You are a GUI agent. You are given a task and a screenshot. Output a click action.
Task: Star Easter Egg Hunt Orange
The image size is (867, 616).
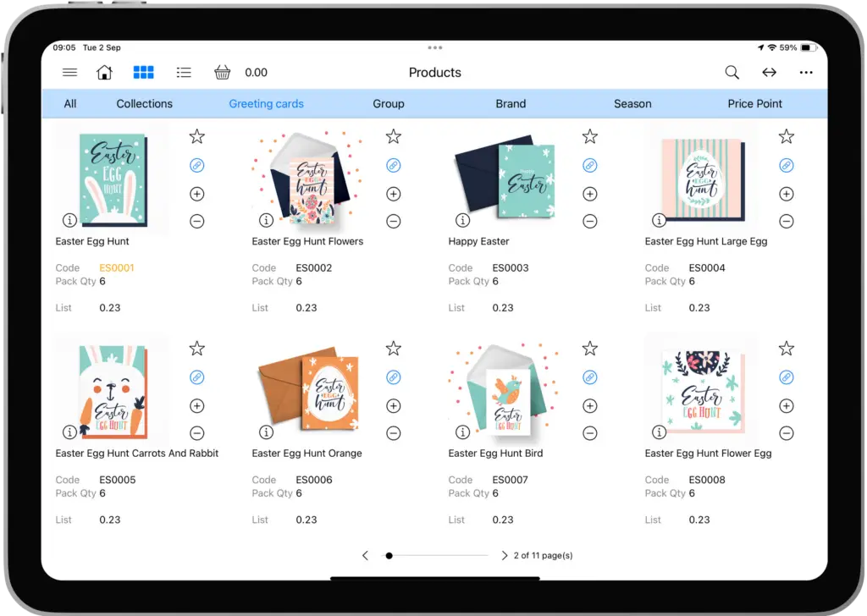tap(393, 349)
